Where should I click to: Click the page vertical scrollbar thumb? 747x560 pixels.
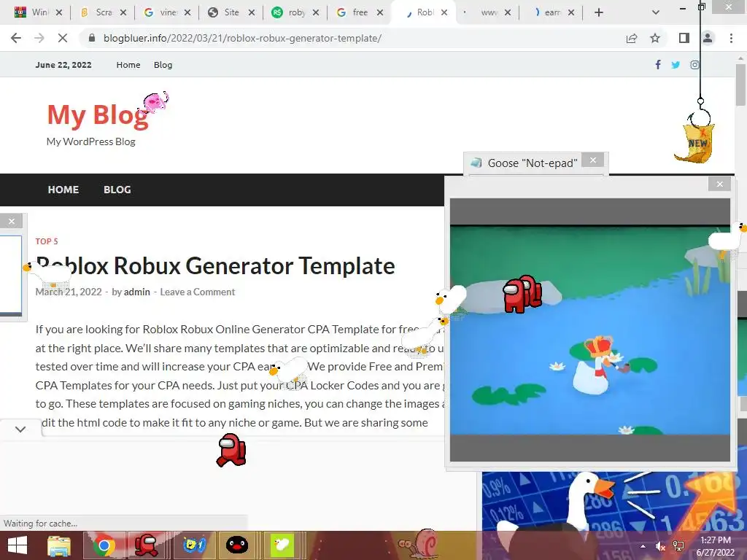coord(740,85)
